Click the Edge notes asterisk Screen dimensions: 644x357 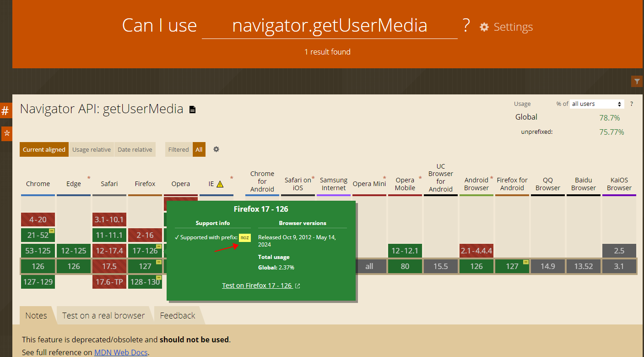tap(89, 178)
